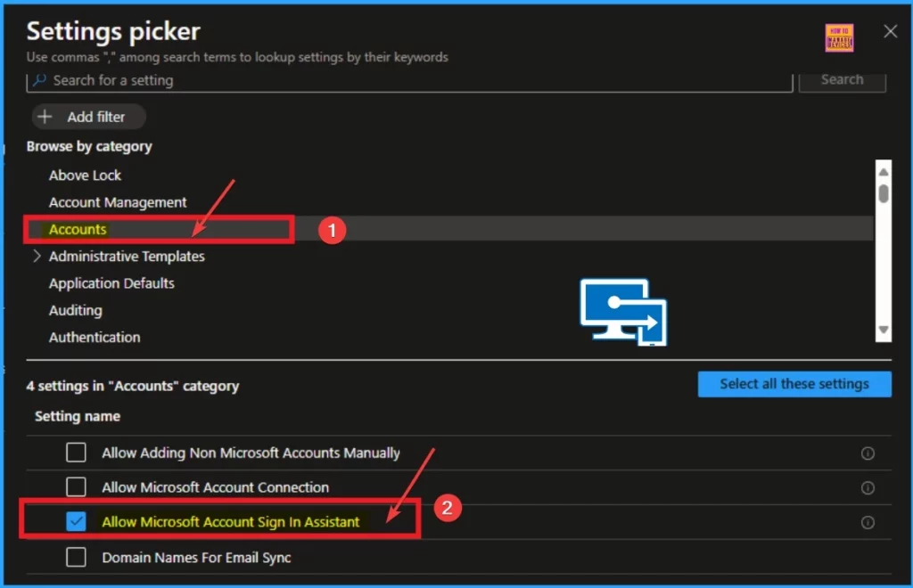Click the Add filter button
This screenshot has width=913, height=588.
pos(88,117)
